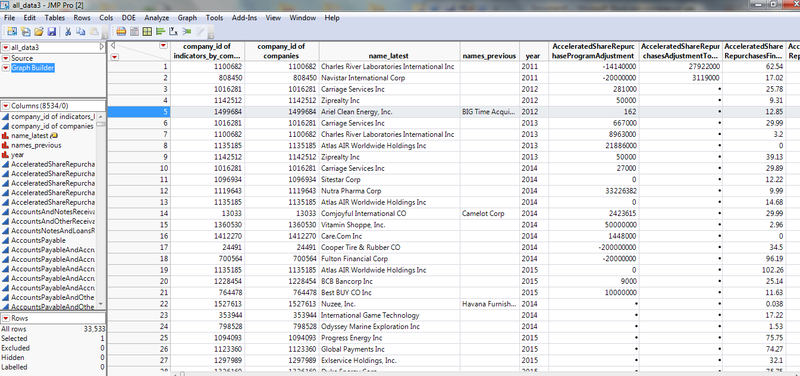Open the Help menu

pyautogui.click(x=332, y=18)
